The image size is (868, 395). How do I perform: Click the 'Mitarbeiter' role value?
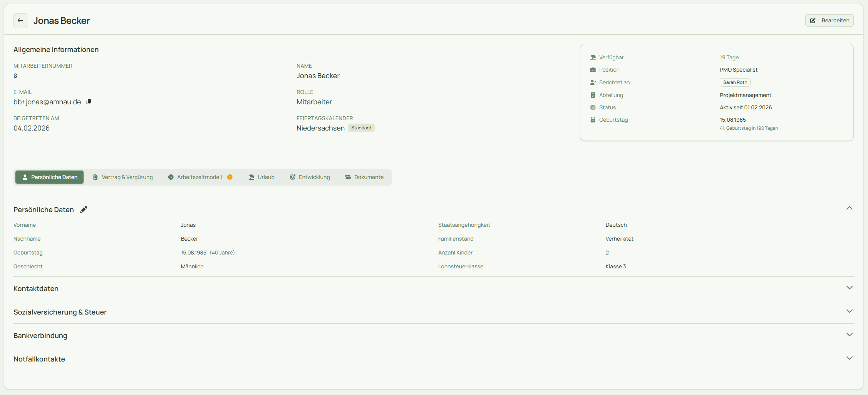click(314, 102)
